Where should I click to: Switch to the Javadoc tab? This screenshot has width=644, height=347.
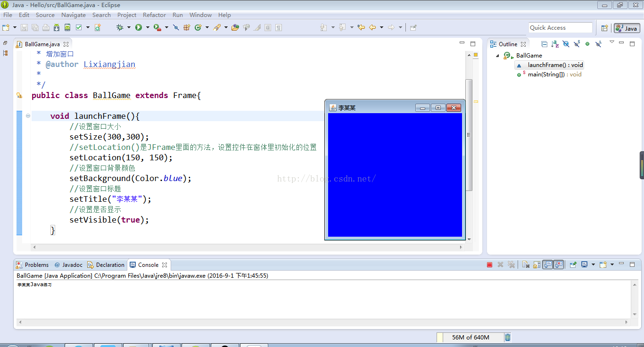tap(68, 265)
